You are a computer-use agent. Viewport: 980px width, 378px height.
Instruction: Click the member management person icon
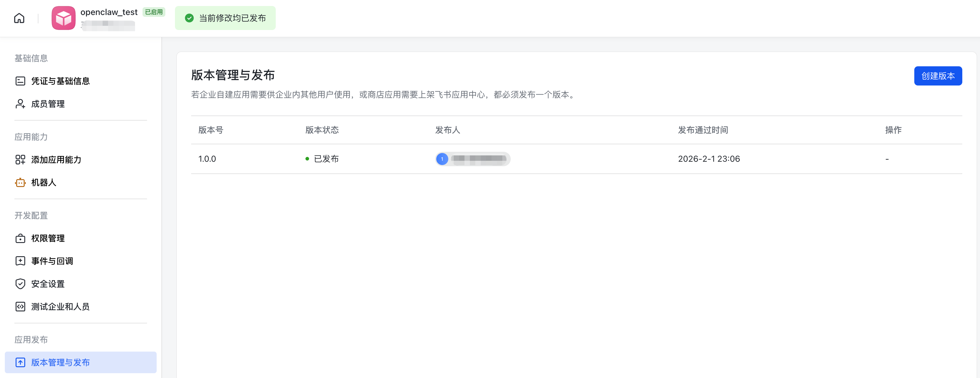[x=20, y=104]
